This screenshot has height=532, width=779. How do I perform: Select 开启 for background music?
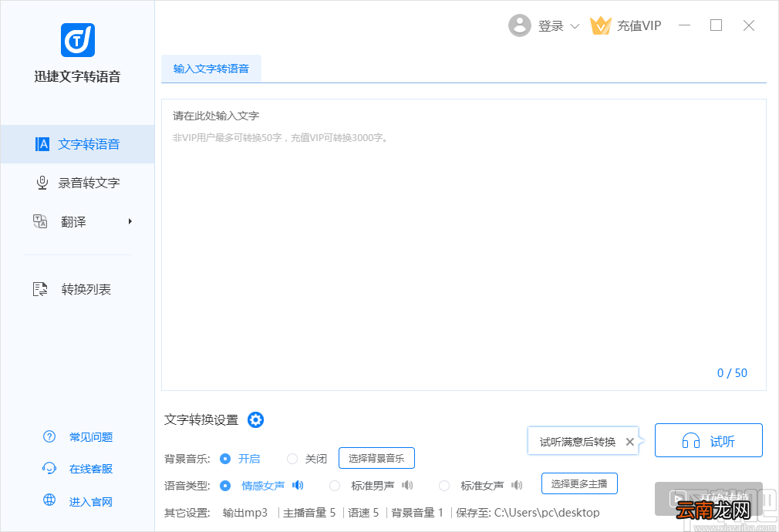(225, 459)
